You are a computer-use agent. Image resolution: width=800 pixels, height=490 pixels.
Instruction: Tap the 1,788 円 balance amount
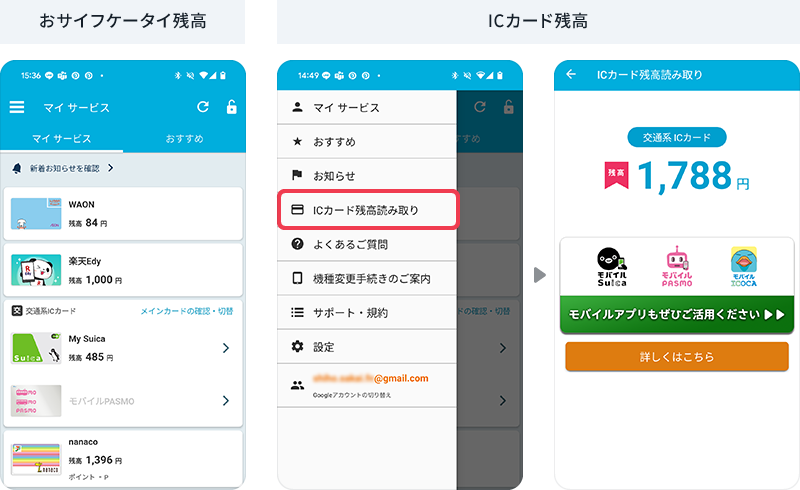pyautogui.click(x=693, y=176)
